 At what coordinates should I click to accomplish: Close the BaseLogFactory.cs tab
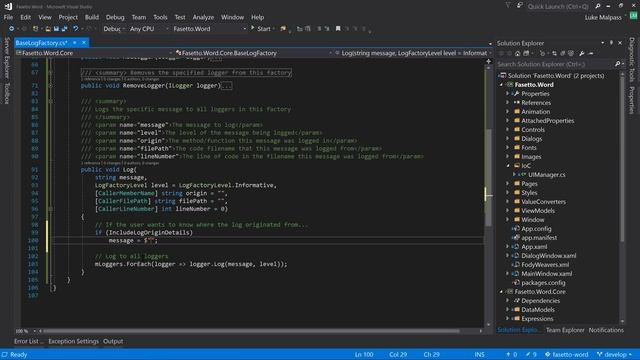coord(84,42)
